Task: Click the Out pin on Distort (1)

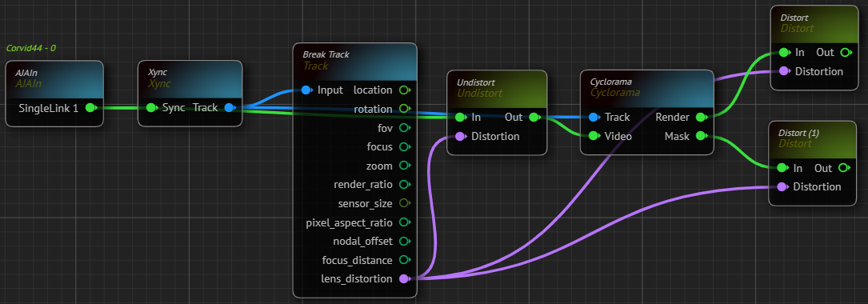Action: (x=844, y=168)
